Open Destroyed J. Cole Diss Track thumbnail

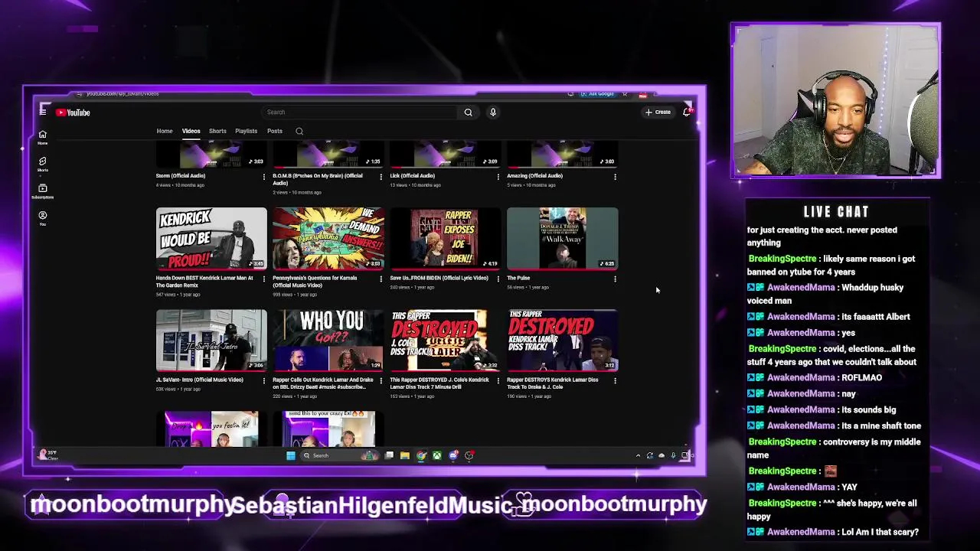coord(446,341)
